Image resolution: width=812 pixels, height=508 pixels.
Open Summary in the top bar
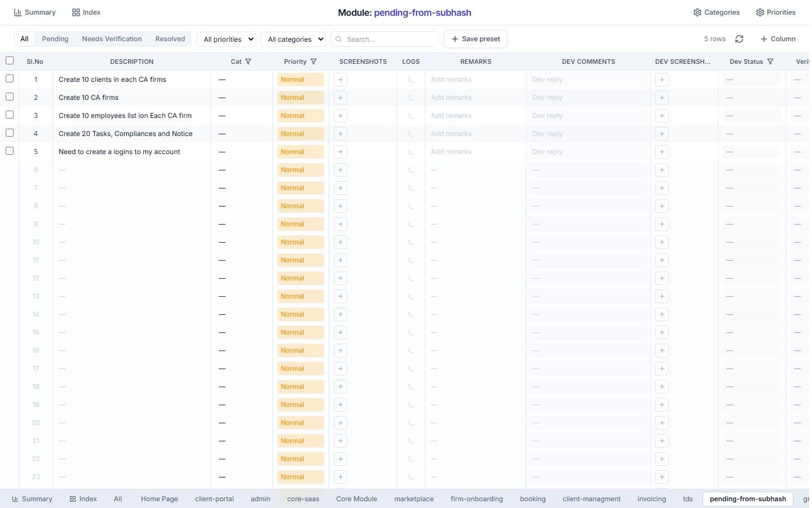coord(34,12)
